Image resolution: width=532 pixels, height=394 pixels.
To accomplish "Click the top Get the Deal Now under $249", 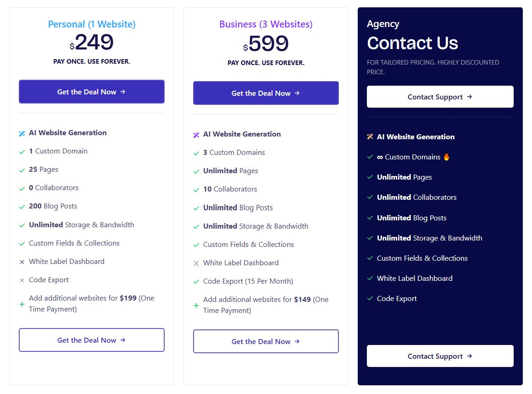I will click(92, 92).
